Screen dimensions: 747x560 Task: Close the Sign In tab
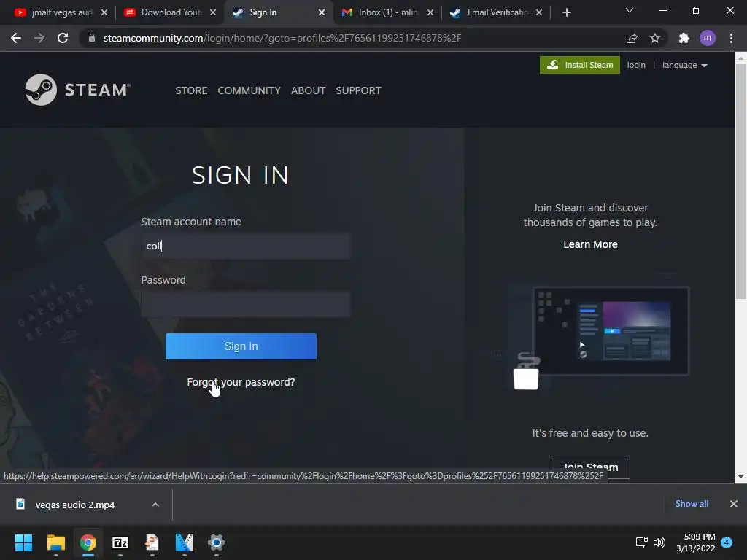tap(322, 12)
